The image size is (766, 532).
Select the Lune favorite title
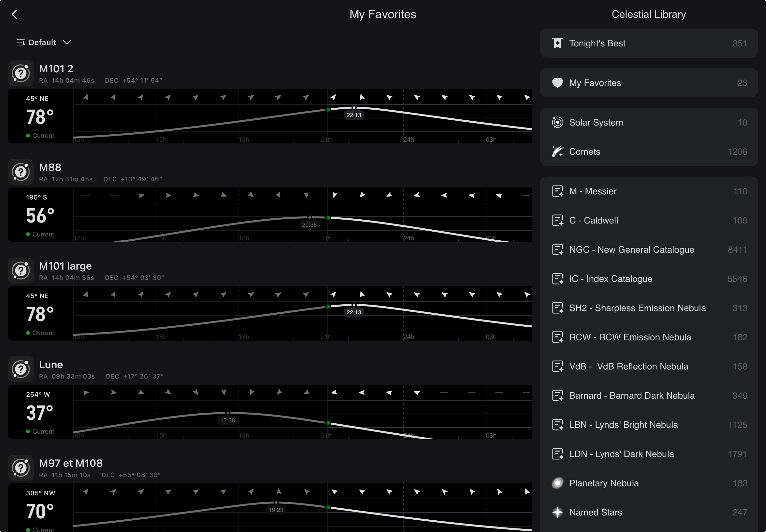click(x=51, y=365)
